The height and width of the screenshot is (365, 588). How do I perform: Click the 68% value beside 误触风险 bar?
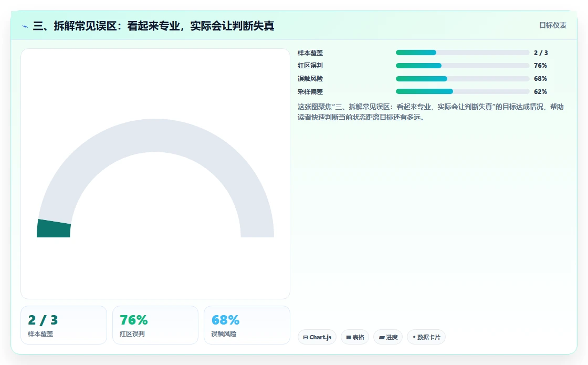pyautogui.click(x=540, y=79)
